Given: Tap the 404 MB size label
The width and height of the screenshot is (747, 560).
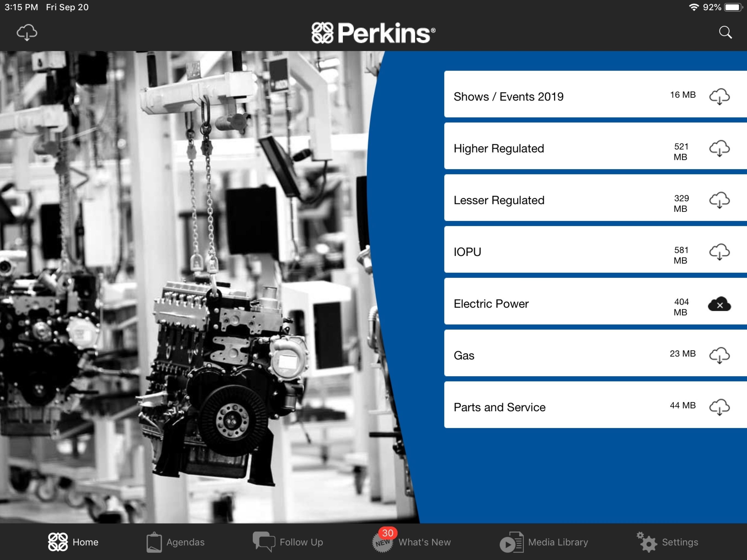Looking at the screenshot, I should click(x=681, y=307).
